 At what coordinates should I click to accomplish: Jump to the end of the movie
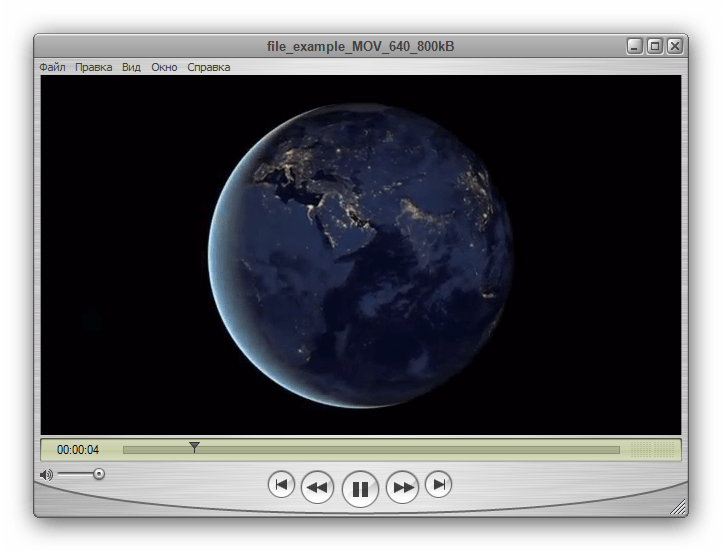[x=438, y=484]
